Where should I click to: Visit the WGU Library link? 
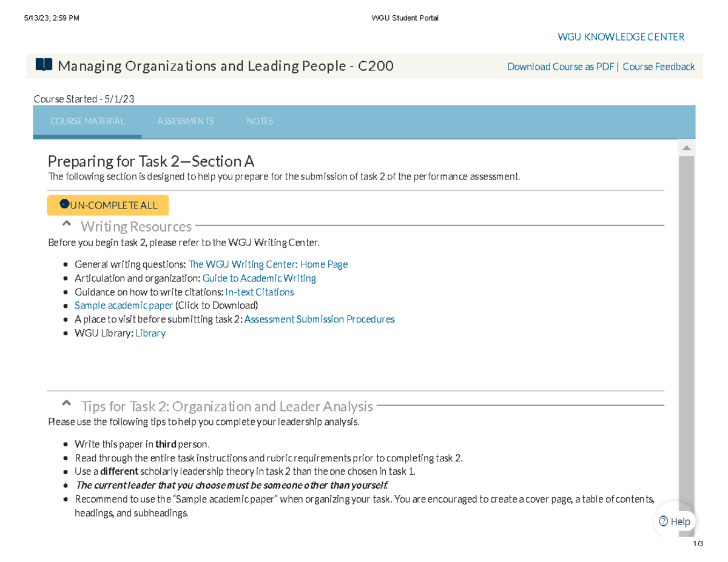[x=150, y=333]
